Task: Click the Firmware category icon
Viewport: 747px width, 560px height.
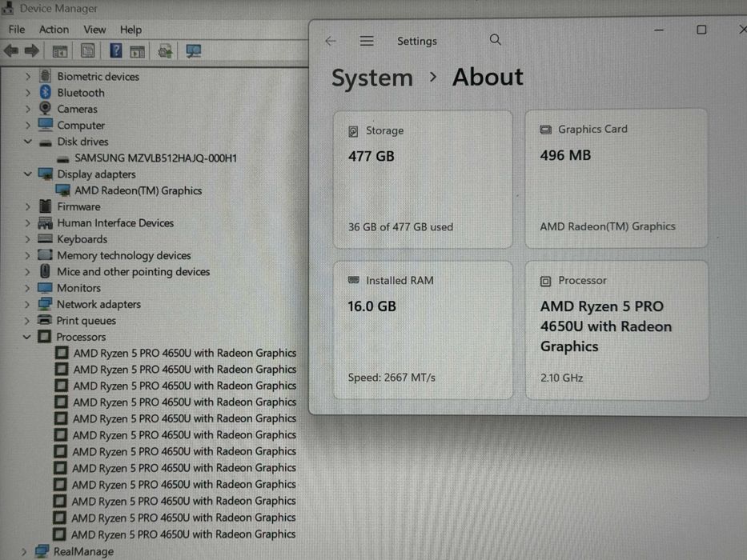Action: pyautogui.click(x=45, y=206)
